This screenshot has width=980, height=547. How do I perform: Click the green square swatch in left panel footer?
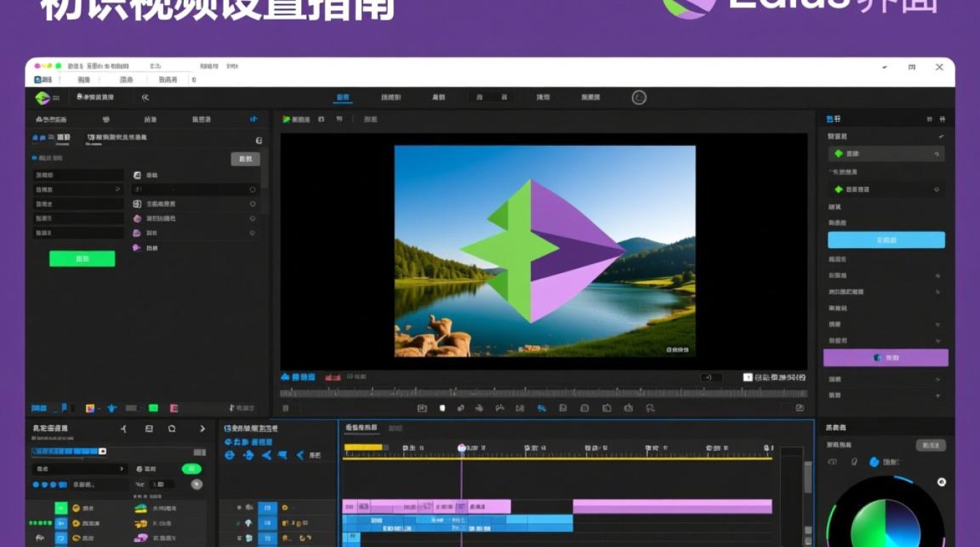tap(153, 408)
